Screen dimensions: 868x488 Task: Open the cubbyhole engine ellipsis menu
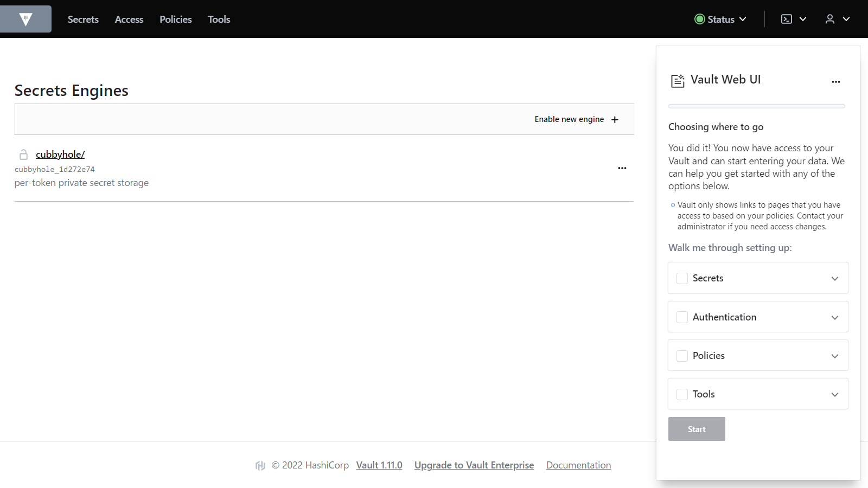point(622,168)
